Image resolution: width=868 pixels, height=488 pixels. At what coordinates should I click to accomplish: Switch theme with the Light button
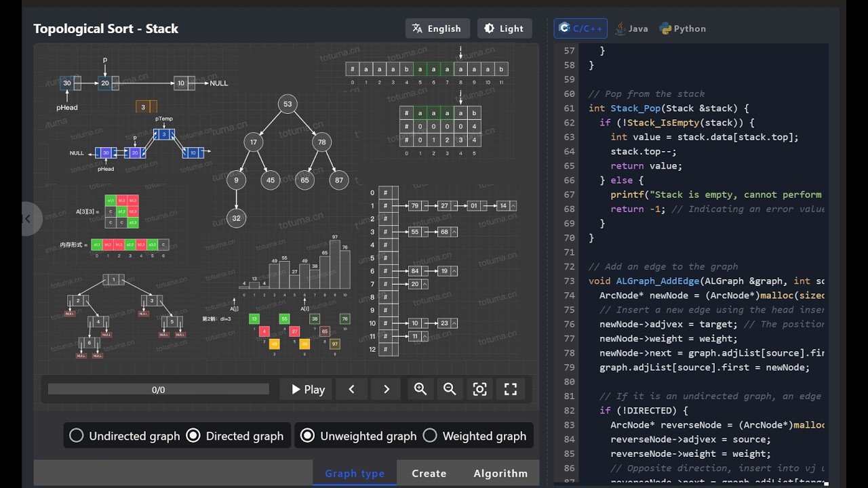(x=505, y=28)
